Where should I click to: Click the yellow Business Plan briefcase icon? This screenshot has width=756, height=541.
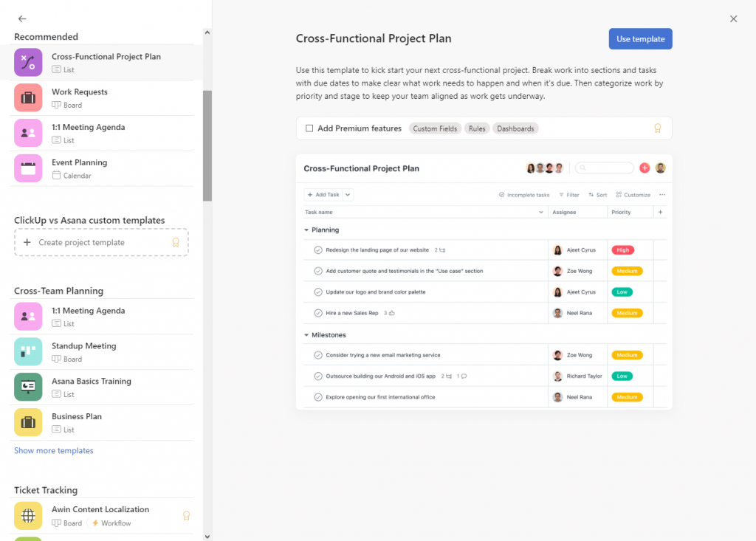point(28,422)
